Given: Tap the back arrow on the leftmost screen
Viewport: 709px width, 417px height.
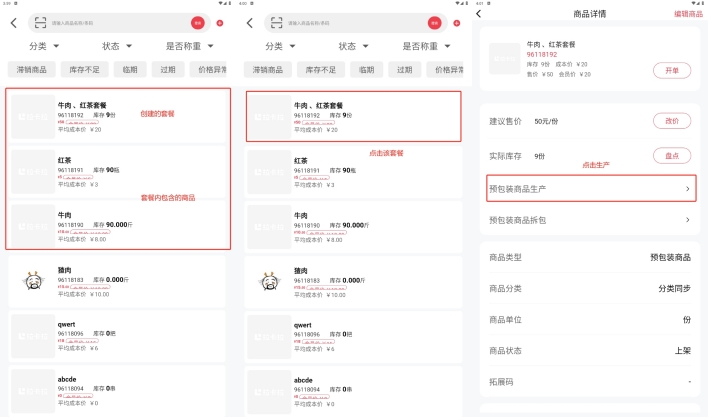Looking at the screenshot, I should click(13, 22).
